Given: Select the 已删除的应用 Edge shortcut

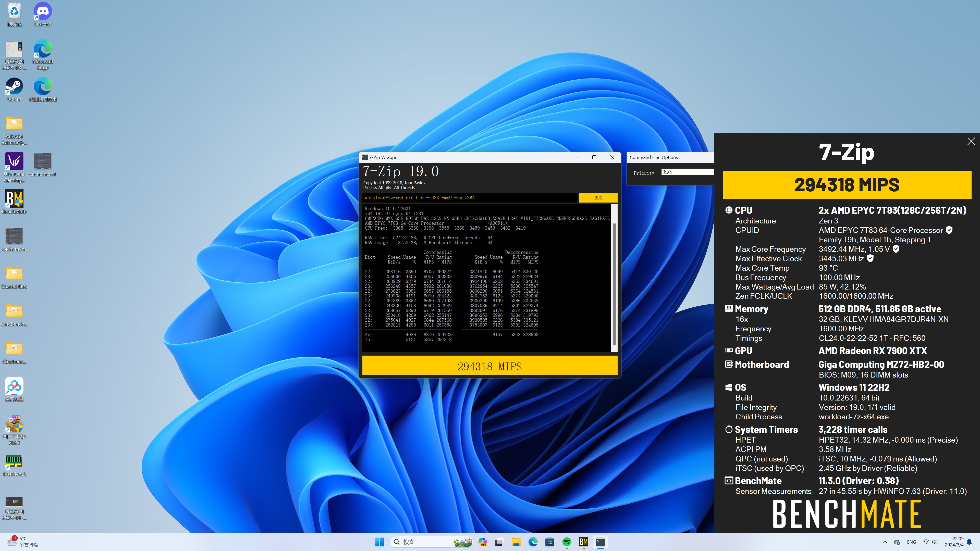Looking at the screenshot, I should click(x=43, y=90).
